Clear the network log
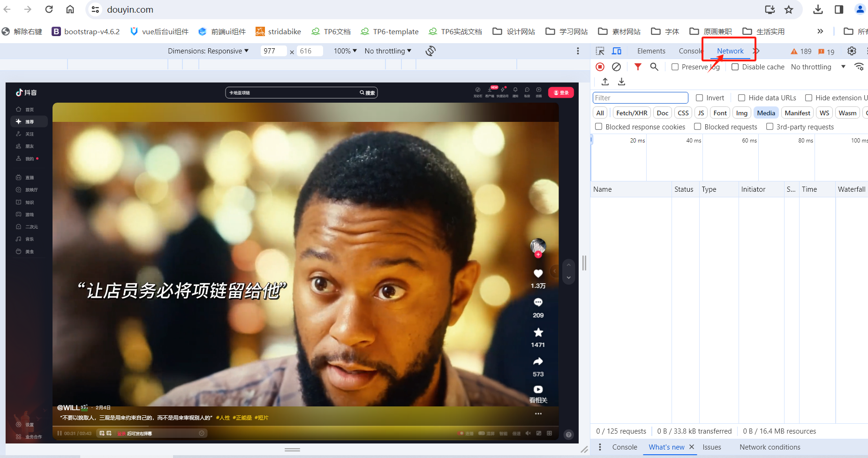 pyautogui.click(x=617, y=67)
